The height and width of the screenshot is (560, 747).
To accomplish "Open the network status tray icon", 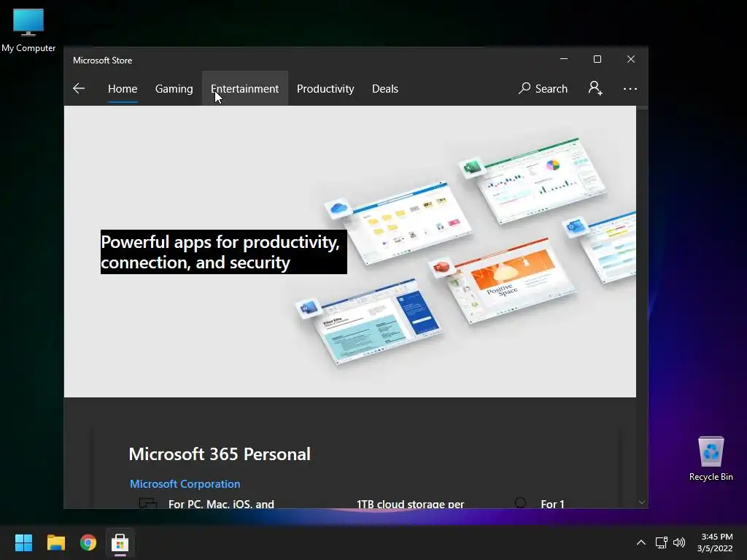I will pyautogui.click(x=661, y=542).
